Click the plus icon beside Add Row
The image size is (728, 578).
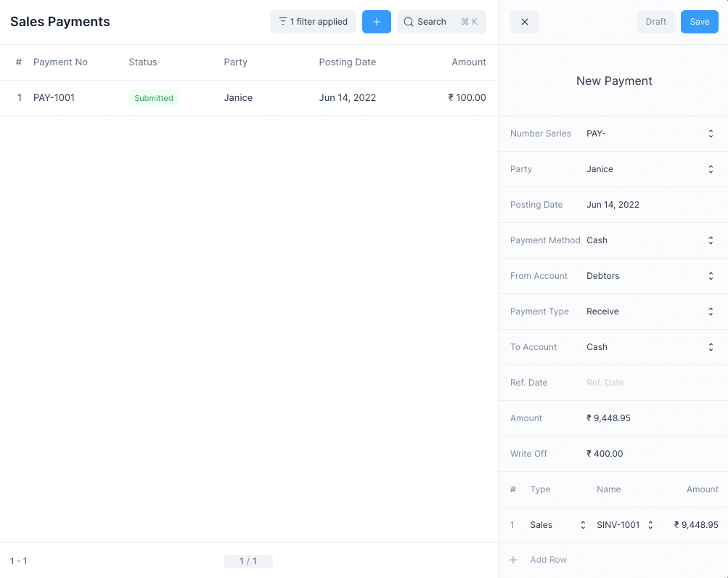(513, 560)
